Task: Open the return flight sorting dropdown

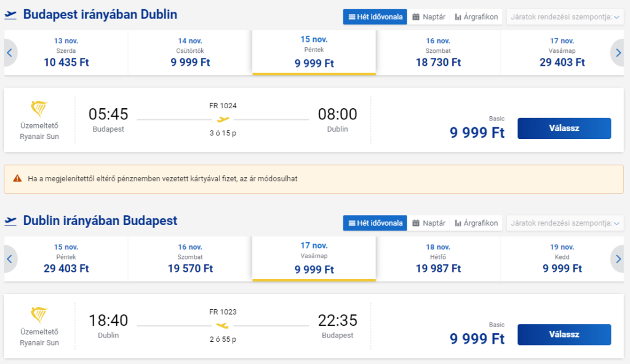Action: [565, 223]
